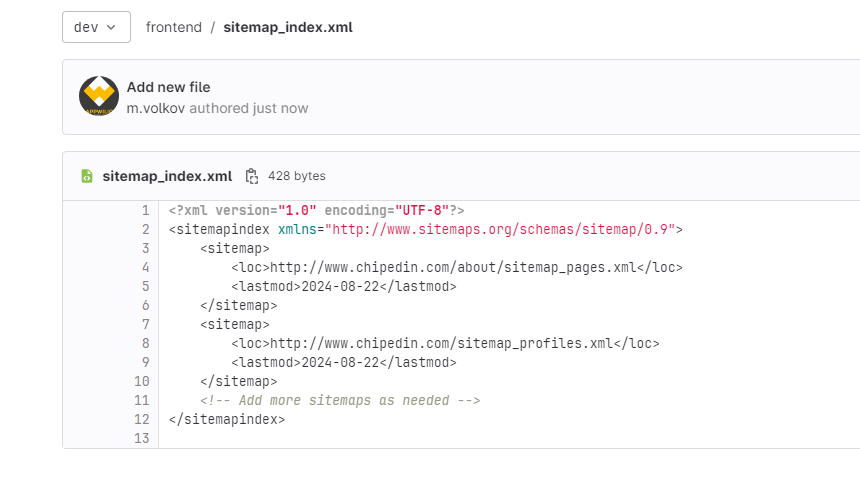Viewport: 860px width, 478px height.
Task: Click the green XML file type icon
Action: [87, 176]
